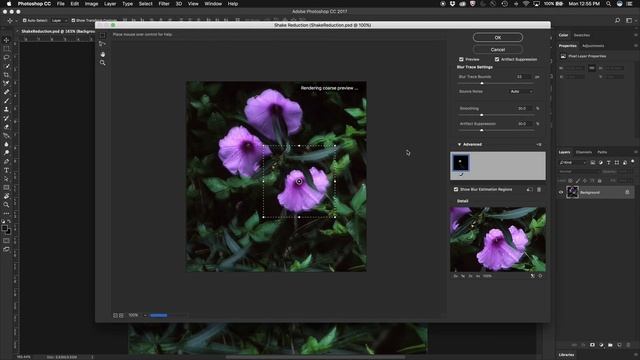Open the Color panel flyout menu
Viewport: 640px width, 360px height.
(636, 35)
